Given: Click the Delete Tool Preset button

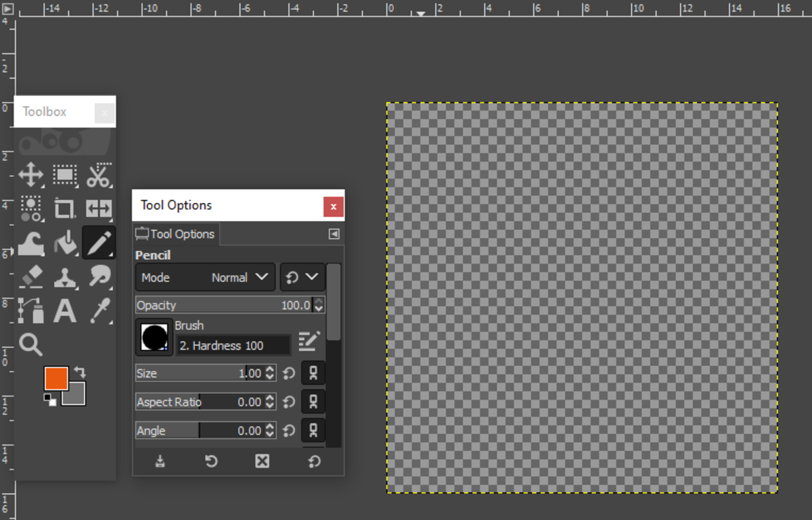Looking at the screenshot, I should pos(262,461).
